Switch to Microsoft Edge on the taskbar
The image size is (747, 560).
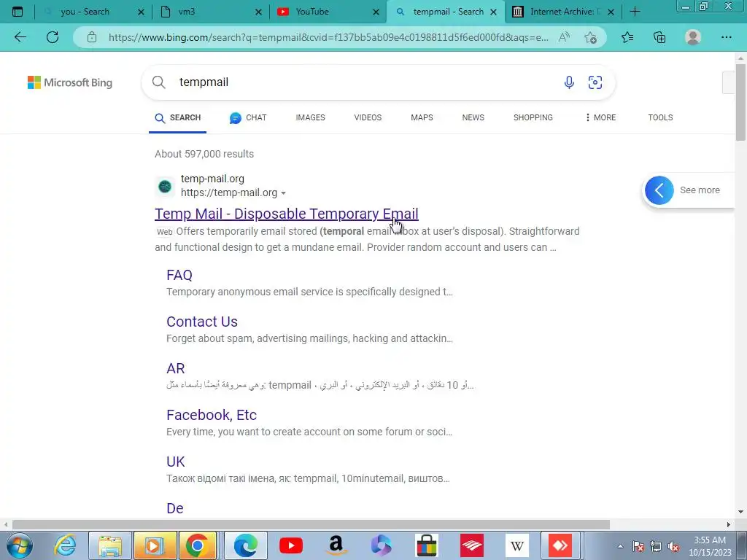pyautogui.click(x=246, y=545)
